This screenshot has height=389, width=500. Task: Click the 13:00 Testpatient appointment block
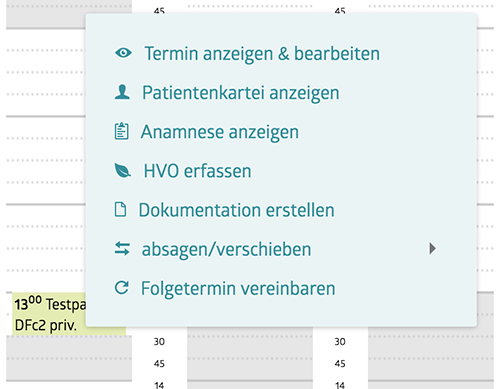pos(49,314)
